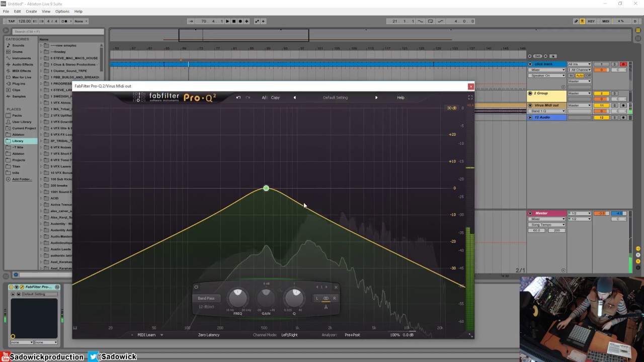Click the A/B compare button in Pro-Q
This screenshot has height=362, width=644.
[265, 98]
